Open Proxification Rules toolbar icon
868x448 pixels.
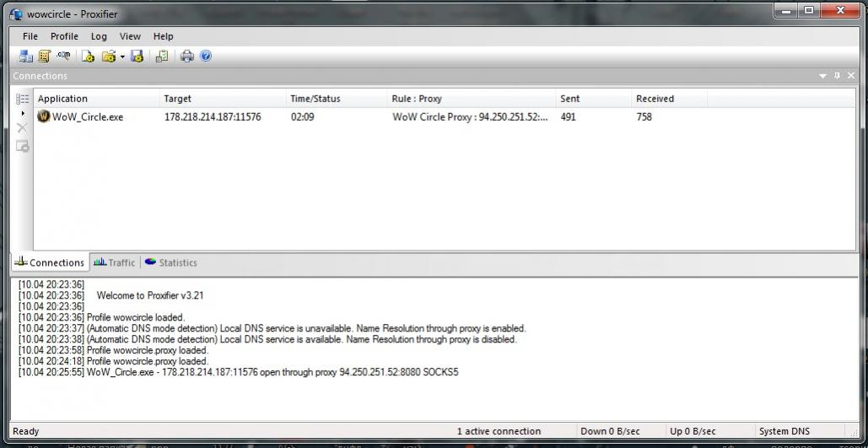point(44,57)
